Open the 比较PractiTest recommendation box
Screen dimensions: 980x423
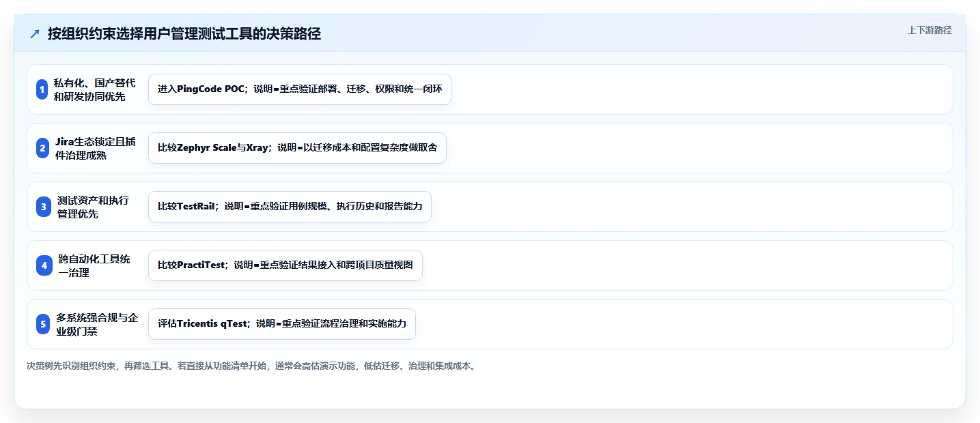tap(285, 265)
